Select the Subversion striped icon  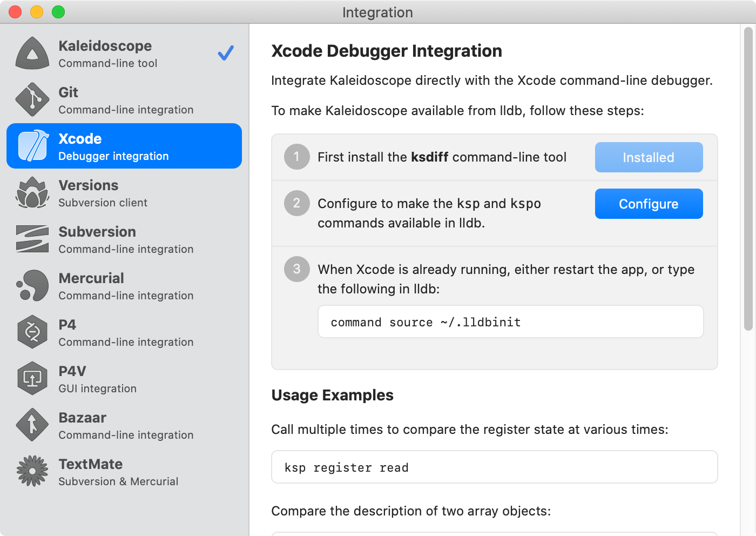click(x=32, y=239)
